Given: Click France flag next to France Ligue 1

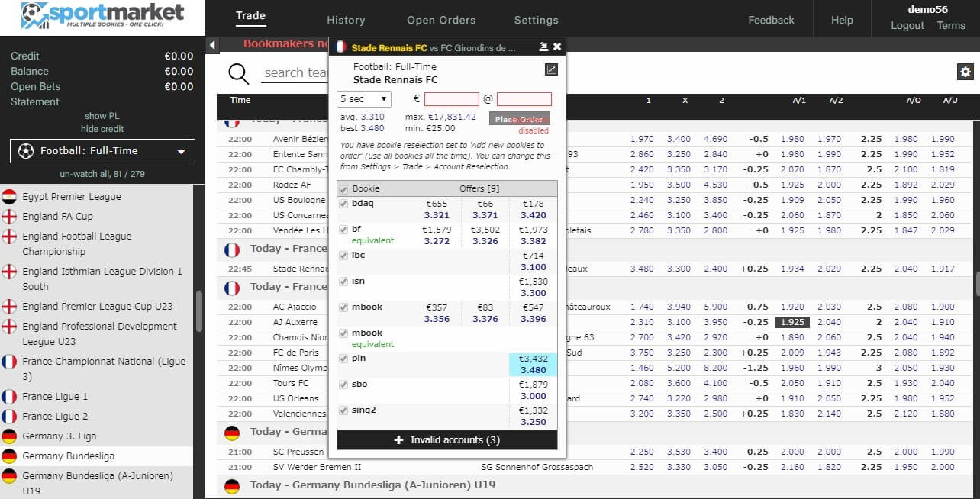Looking at the screenshot, I should 9,396.
